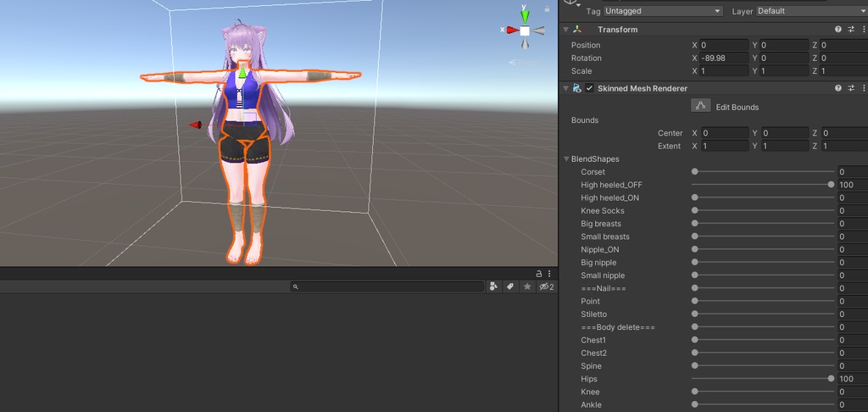The image size is (868, 412).
Task: Click the green Y axis cone on scene gizmo
Action: click(525, 15)
